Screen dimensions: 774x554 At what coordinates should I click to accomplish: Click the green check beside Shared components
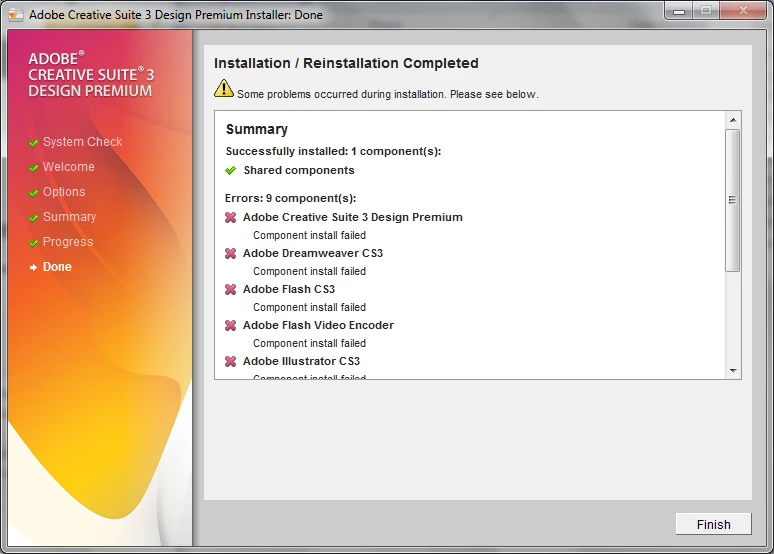coord(231,170)
